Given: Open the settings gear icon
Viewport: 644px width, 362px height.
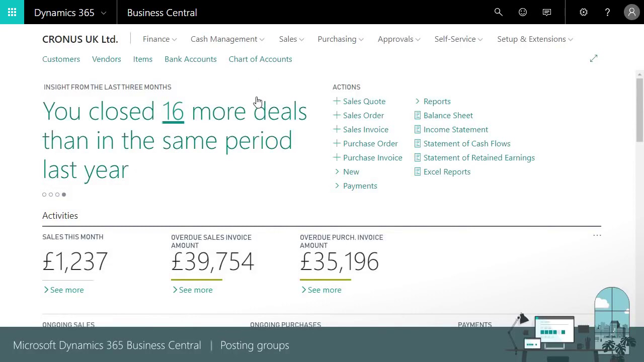Looking at the screenshot, I should [x=584, y=12].
